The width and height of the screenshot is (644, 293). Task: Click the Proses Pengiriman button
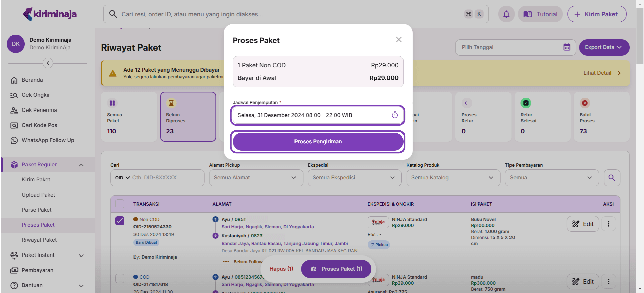[318, 142]
